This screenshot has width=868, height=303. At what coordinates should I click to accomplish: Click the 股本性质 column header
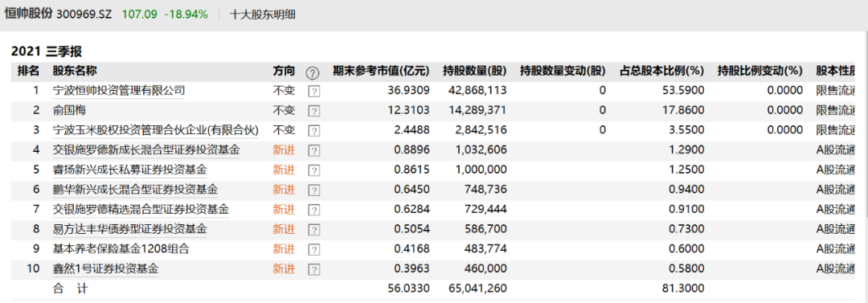point(836,71)
